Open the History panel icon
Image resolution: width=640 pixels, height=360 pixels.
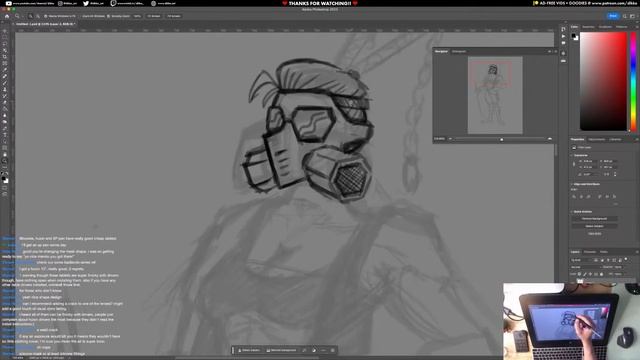(563, 29)
